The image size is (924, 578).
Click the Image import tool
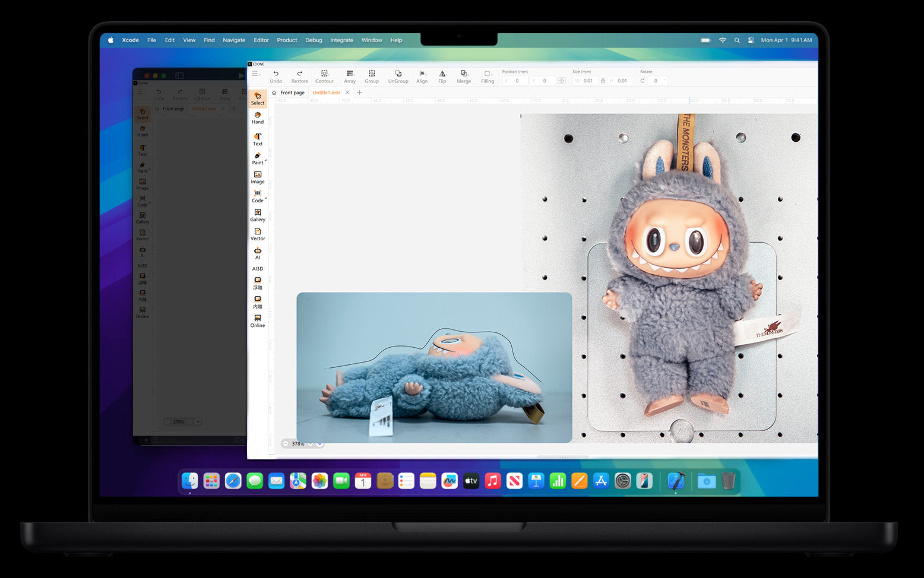tap(257, 177)
